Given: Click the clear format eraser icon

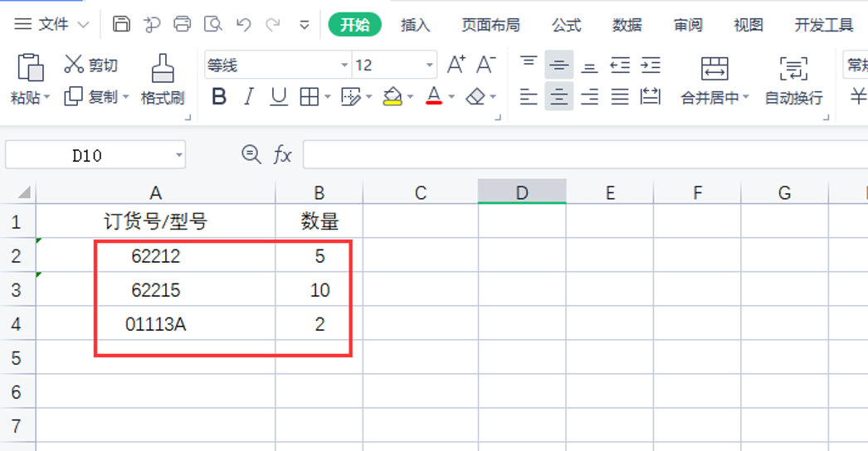Looking at the screenshot, I should (475, 97).
